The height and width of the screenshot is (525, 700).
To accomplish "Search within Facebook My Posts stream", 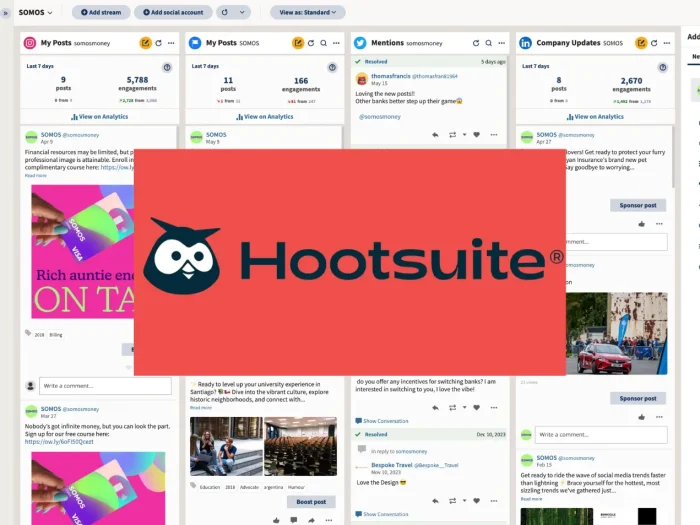I will 323,43.
